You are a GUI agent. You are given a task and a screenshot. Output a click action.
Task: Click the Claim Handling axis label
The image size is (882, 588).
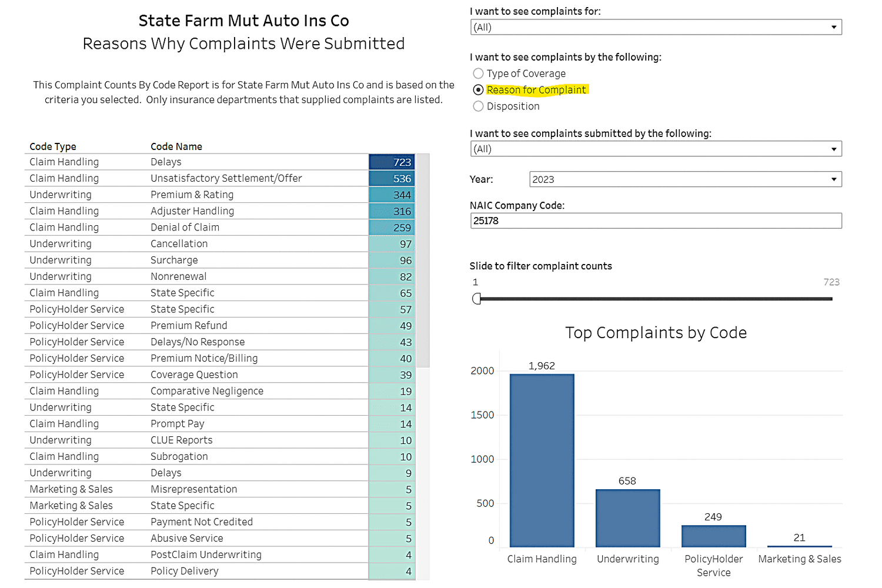[x=542, y=559]
